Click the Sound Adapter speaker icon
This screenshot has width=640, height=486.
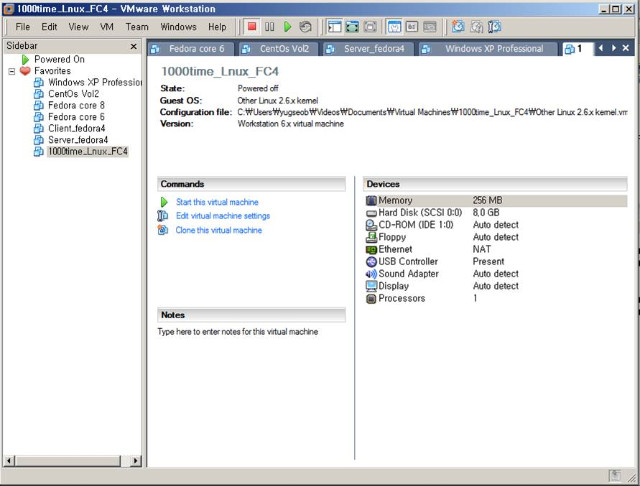pos(371,274)
